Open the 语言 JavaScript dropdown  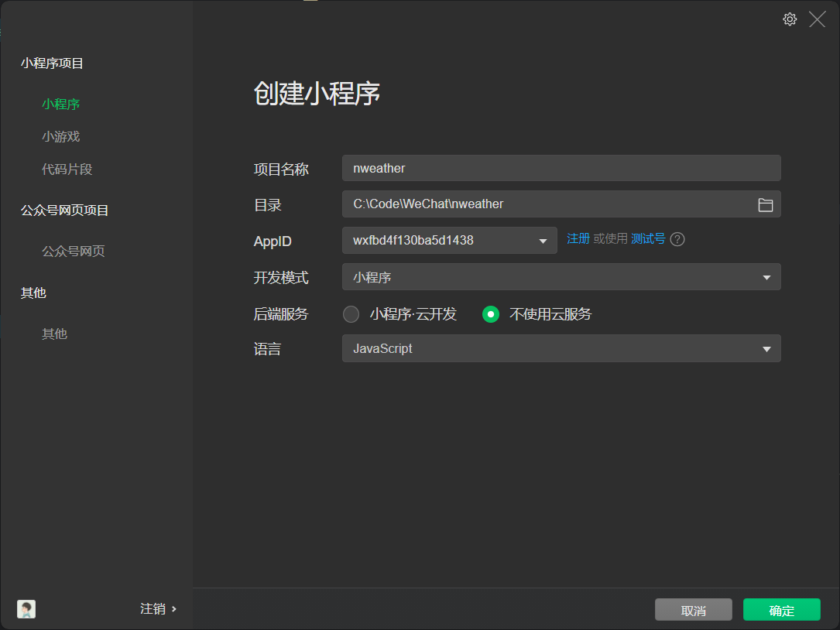(x=561, y=349)
